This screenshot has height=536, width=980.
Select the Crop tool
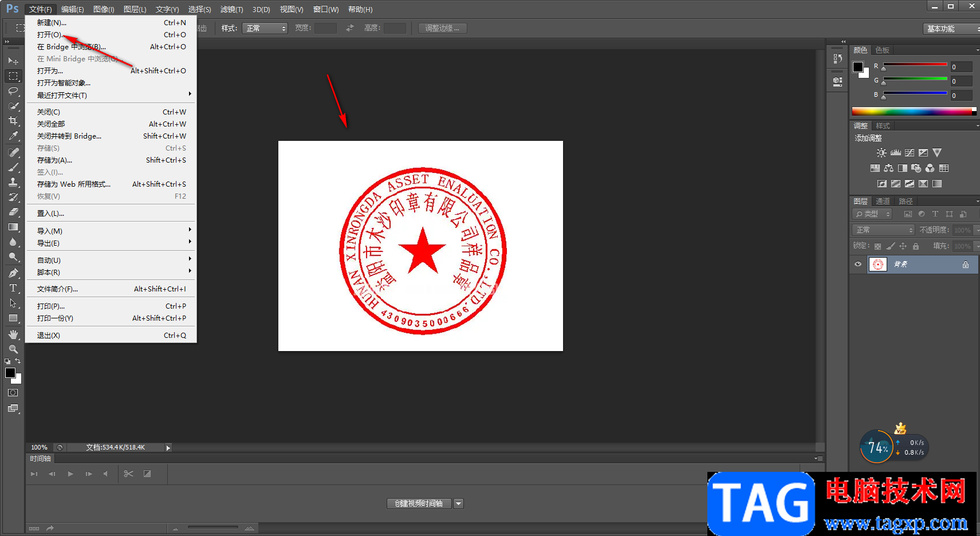point(13,121)
